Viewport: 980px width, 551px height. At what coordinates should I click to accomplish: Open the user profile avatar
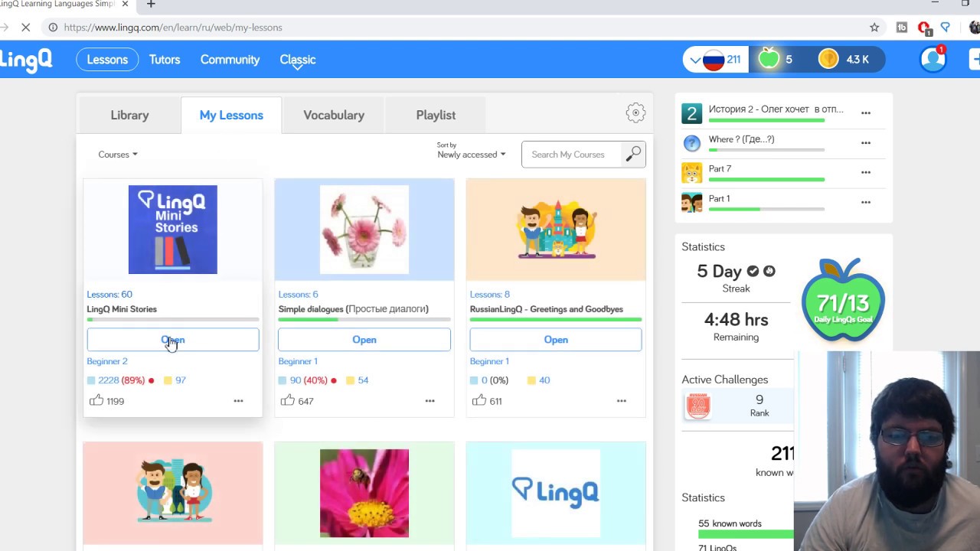pyautogui.click(x=933, y=59)
